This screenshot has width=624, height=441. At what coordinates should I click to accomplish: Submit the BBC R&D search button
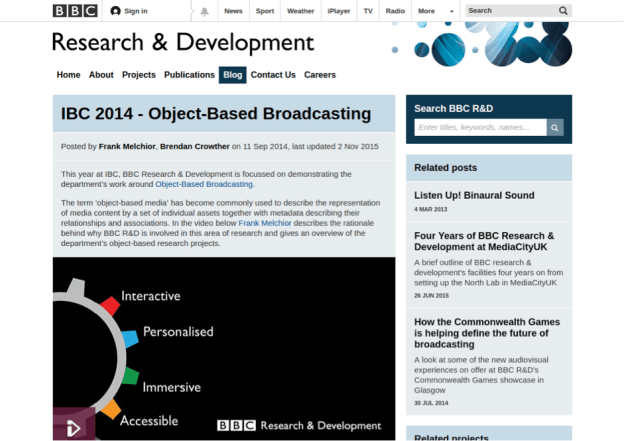pos(555,128)
